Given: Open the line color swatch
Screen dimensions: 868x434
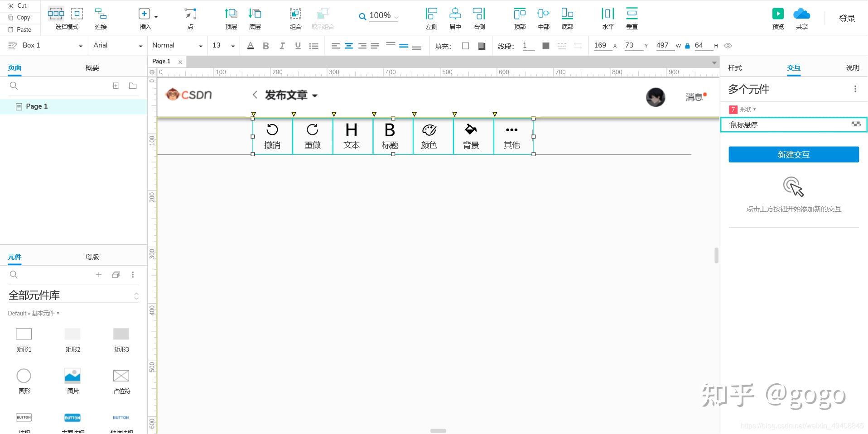Looking at the screenshot, I should [x=546, y=46].
